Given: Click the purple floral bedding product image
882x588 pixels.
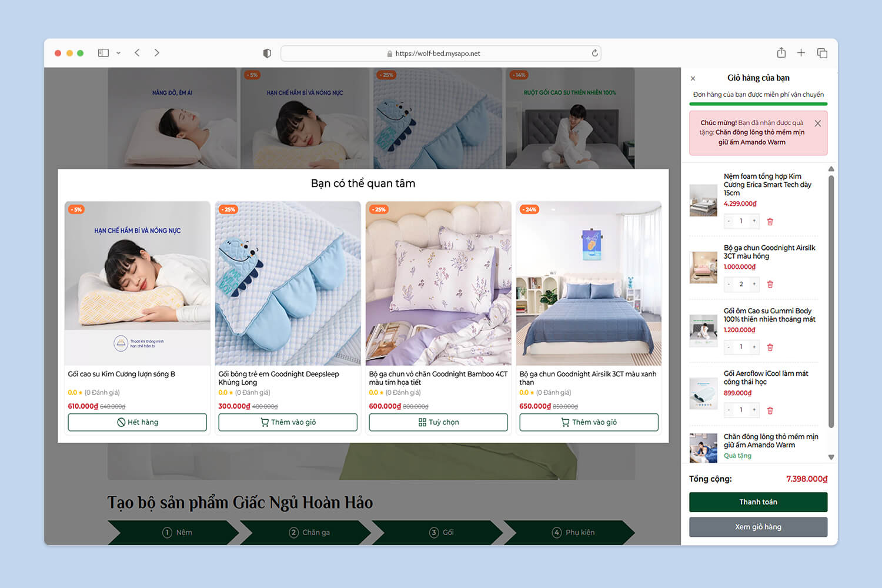Looking at the screenshot, I should 439,283.
